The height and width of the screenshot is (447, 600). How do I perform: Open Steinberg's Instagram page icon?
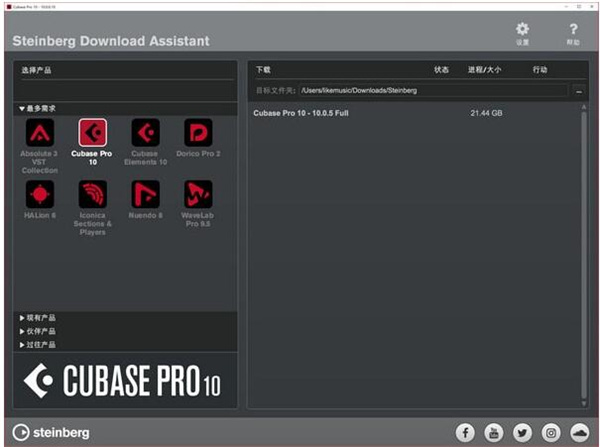tap(551, 433)
